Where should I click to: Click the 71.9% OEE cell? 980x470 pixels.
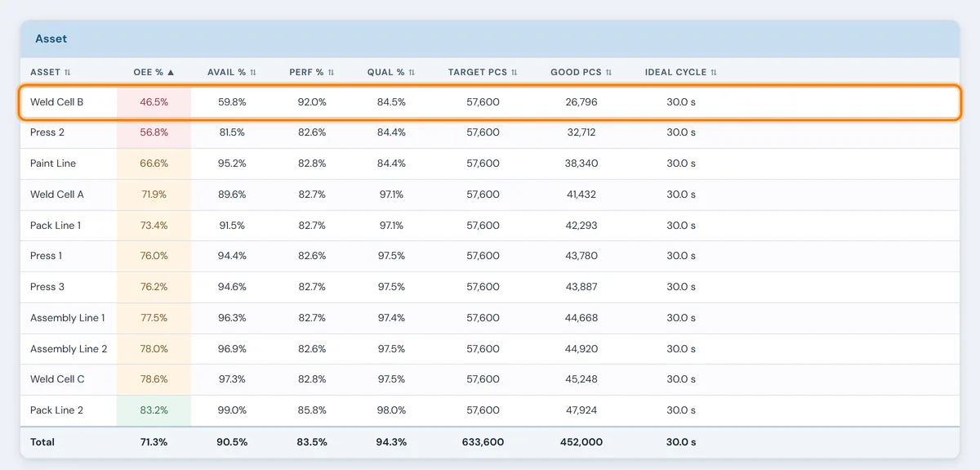[154, 195]
